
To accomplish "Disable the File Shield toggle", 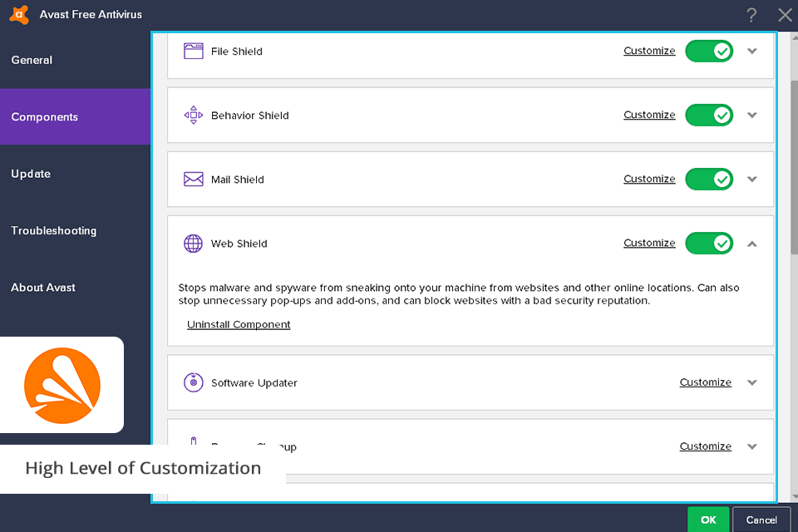I will (709, 51).
